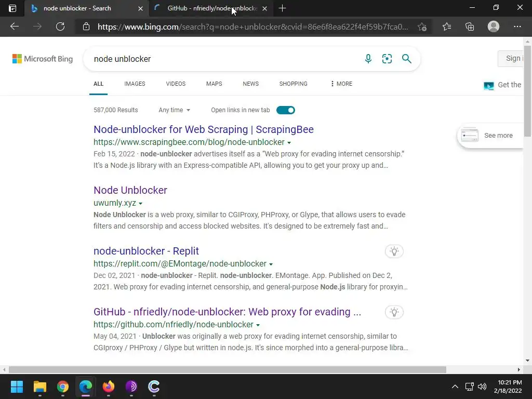
Task: Click the Get the app promo
Action: point(502,85)
